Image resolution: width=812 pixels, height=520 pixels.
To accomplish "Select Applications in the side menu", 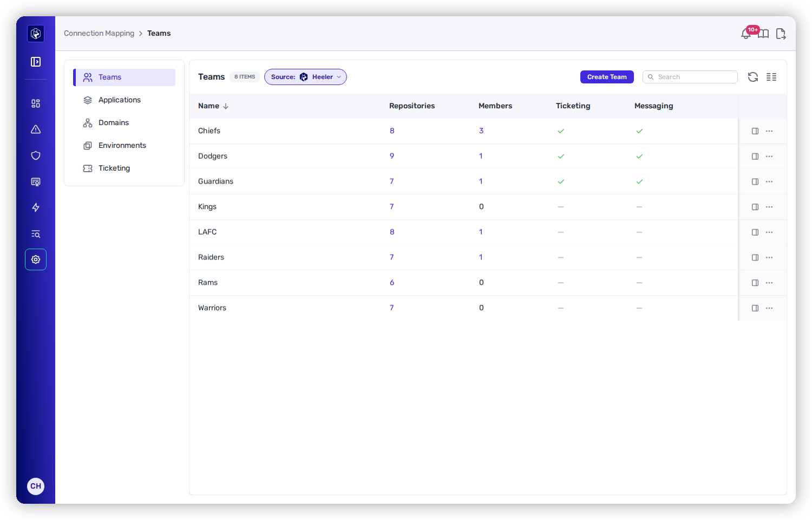I will click(125, 100).
